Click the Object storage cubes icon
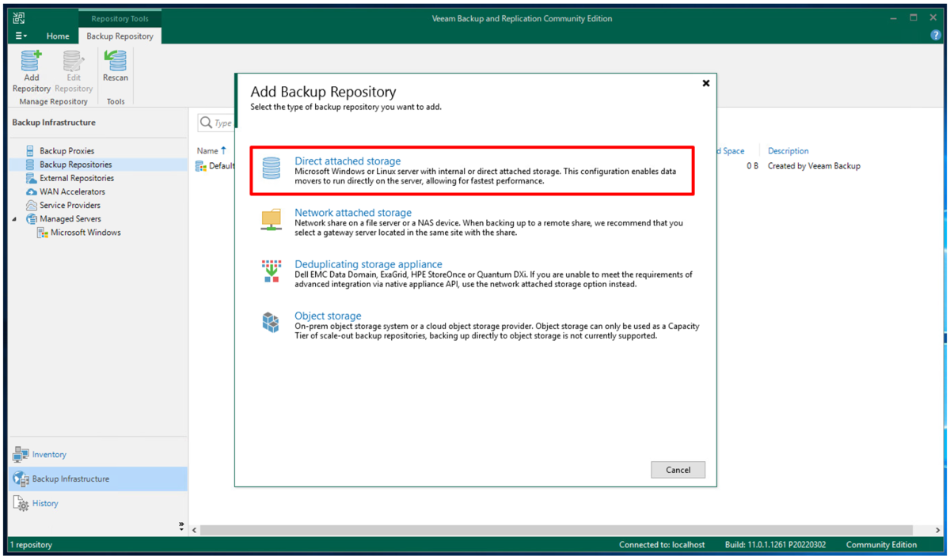Viewport: 950px width, 560px height. pyautogui.click(x=272, y=323)
